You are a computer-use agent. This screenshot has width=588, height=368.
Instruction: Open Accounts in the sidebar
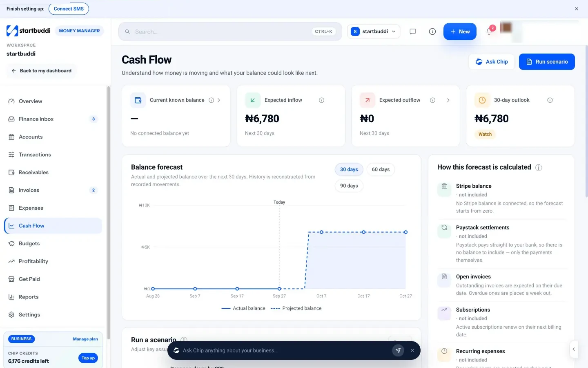tap(53, 137)
